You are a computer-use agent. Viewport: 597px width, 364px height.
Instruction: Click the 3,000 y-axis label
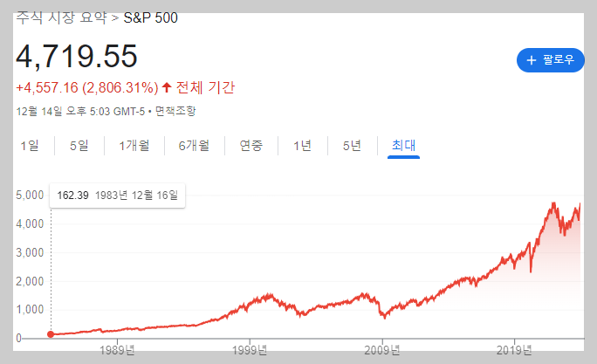tap(30, 252)
